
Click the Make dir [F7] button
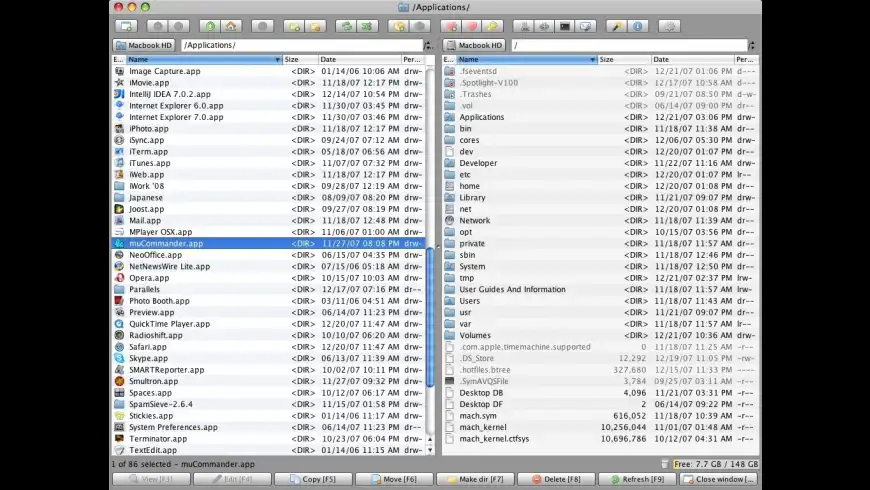[476, 479]
